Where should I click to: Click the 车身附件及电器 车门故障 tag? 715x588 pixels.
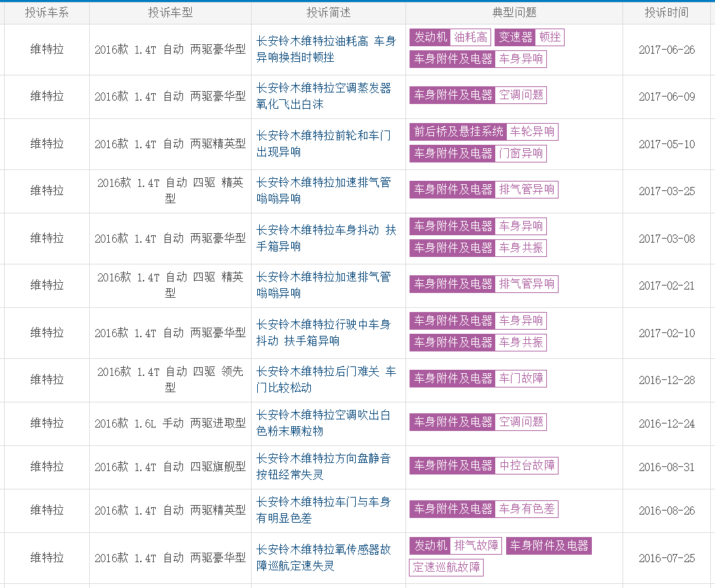[x=478, y=379]
